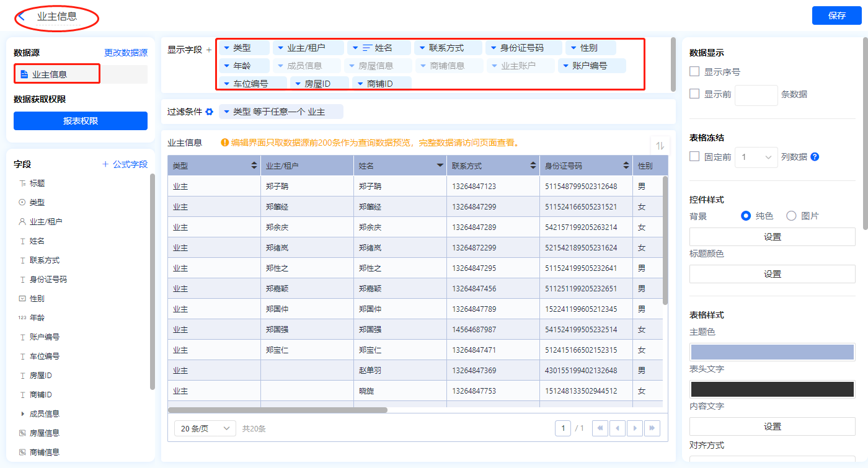Screen dimensions: 868x468
Task: Click sort icon in 类型 column header
Action: 254,166
